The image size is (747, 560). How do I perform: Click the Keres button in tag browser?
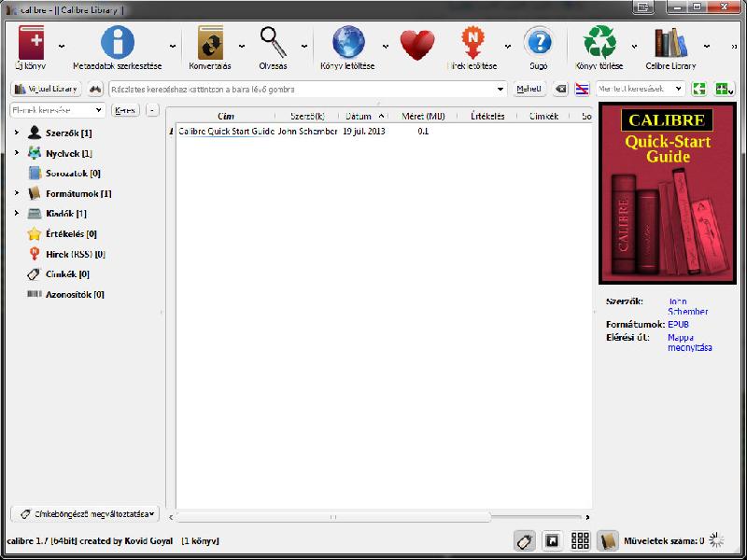(125, 110)
